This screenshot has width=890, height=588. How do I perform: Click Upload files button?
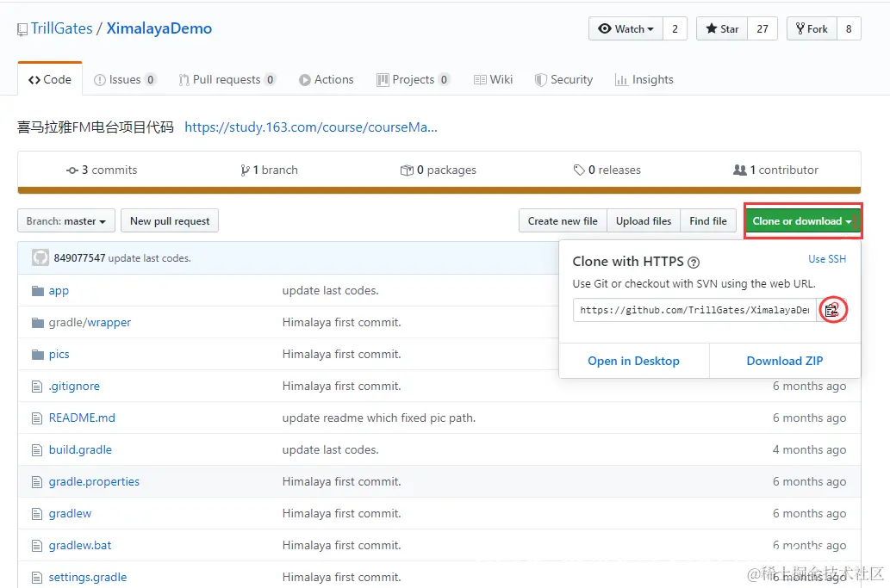644,220
